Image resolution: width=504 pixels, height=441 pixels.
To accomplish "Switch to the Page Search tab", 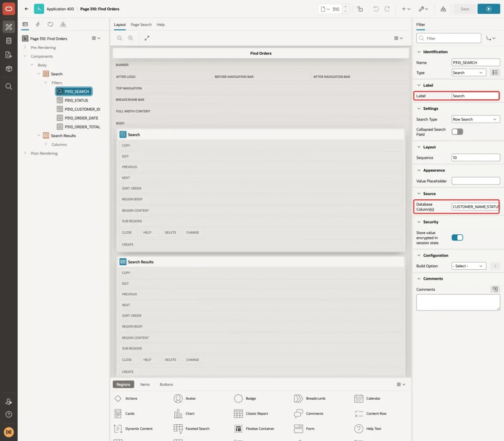I will coord(141,25).
